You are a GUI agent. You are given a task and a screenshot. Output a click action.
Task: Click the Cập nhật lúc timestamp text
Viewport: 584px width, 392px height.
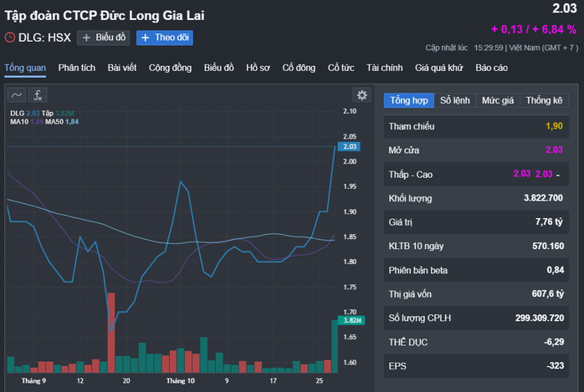502,48
